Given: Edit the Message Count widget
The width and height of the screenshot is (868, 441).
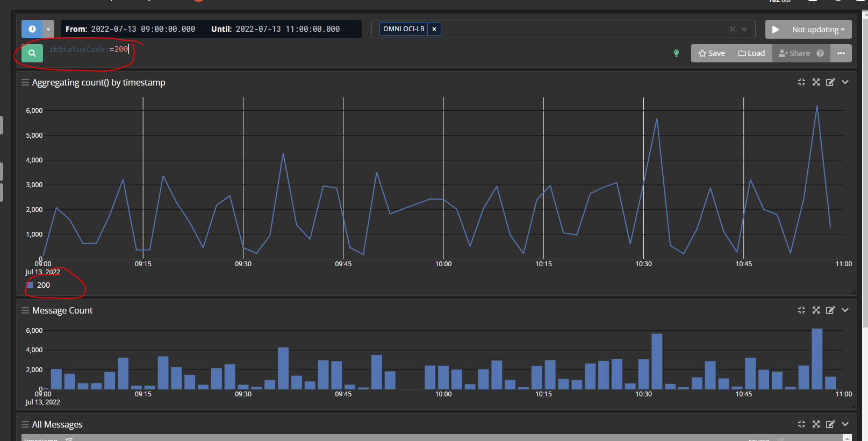Looking at the screenshot, I should pyautogui.click(x=830, y=310).
